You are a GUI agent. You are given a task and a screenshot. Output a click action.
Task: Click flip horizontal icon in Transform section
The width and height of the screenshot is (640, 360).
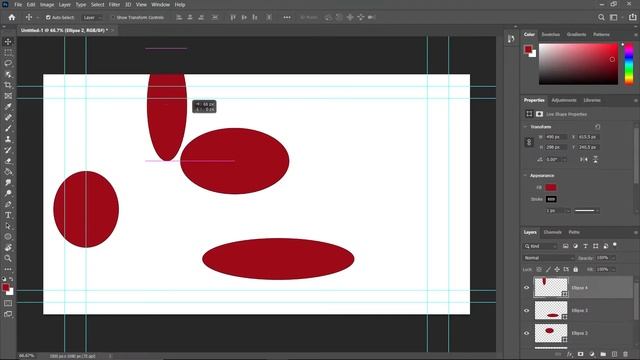click(x=584, y=159)
